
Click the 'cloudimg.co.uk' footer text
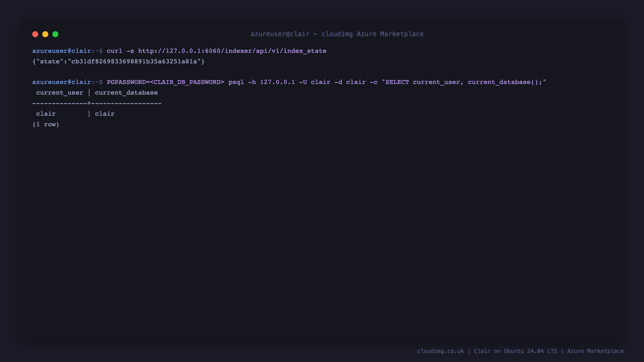coord(441,351)
